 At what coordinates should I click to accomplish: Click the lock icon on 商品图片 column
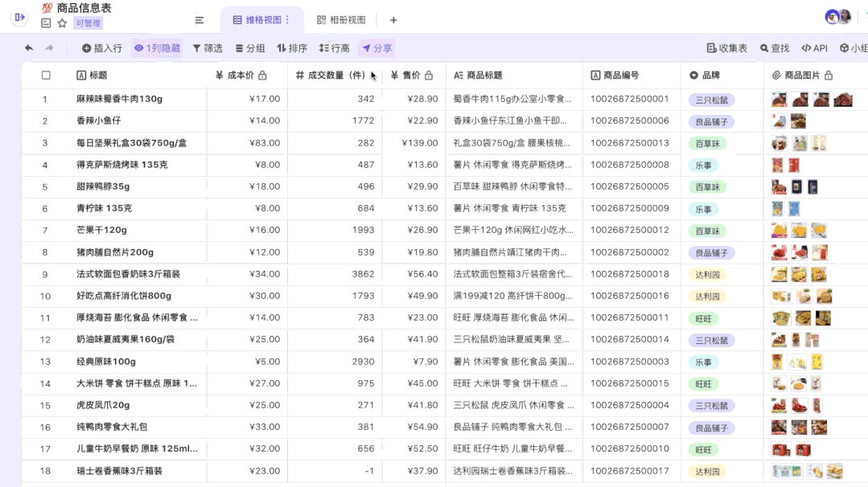[x=828, y=76]
